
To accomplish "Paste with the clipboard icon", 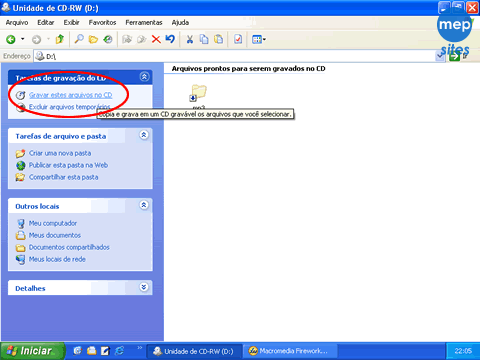I will [219, 39].
